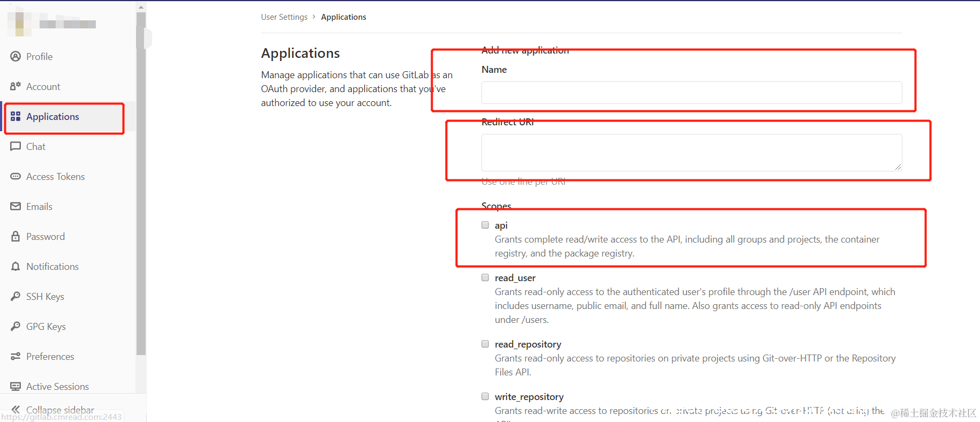Click User Settings breadcrumb link
This screenshot has width=980, height=422.
pos(284,17)
